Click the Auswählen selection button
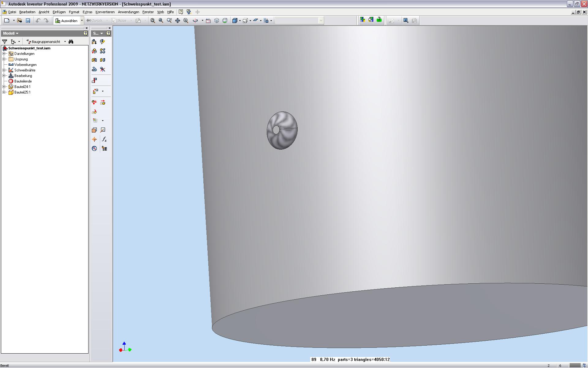The width and height of the screenshot is (588, 368). pos(66,21)
